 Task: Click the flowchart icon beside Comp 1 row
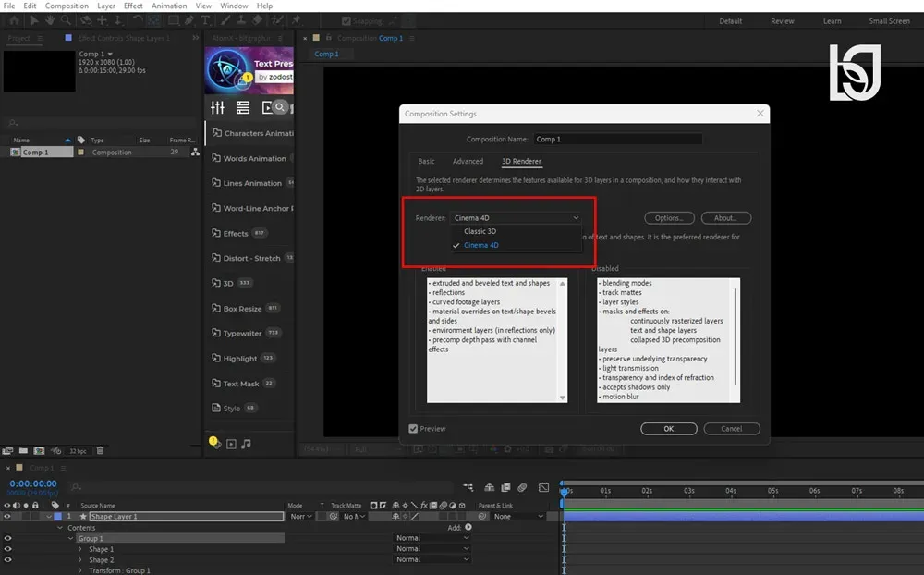[195, 153]
